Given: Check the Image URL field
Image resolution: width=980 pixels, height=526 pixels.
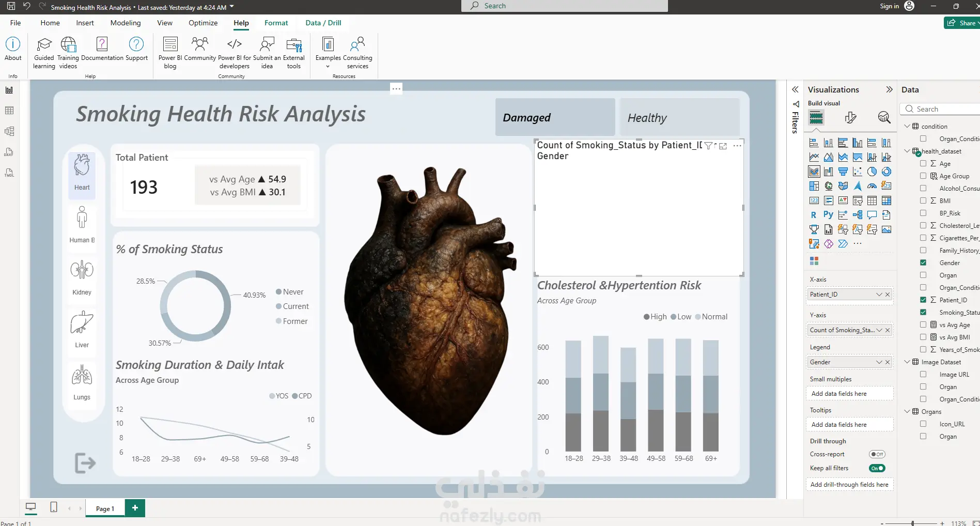Looking at the screenshot, I should 923,374.
